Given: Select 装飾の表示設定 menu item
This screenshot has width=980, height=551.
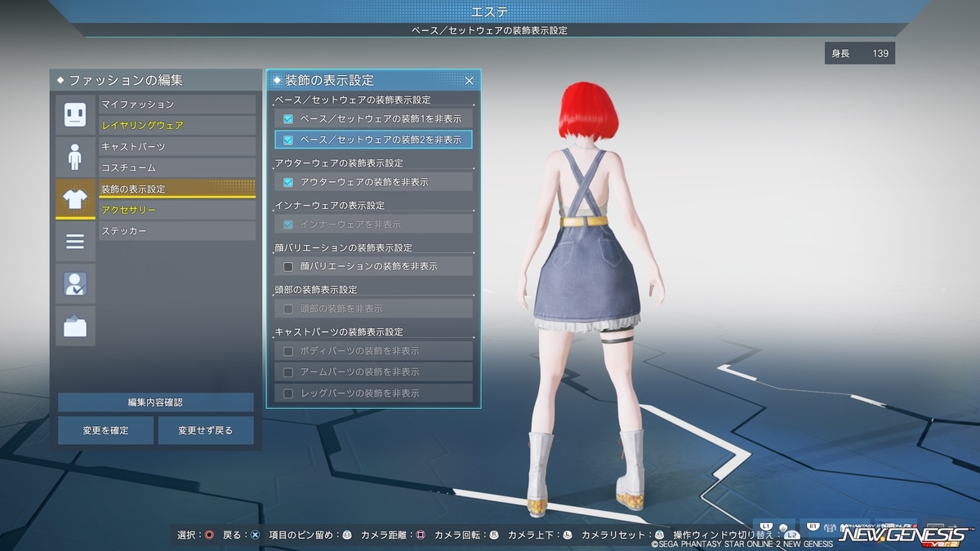Looking at the screenshot, I should coord(177,189).
